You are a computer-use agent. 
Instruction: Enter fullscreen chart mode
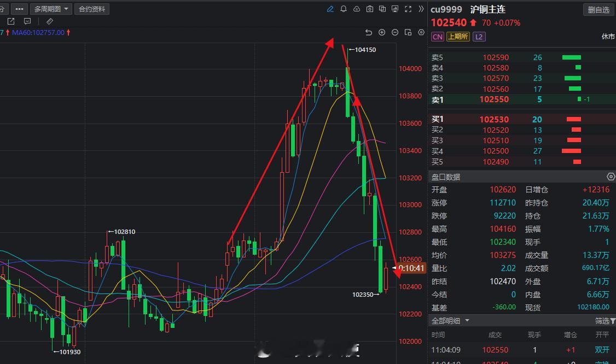[x=408, y=9]
